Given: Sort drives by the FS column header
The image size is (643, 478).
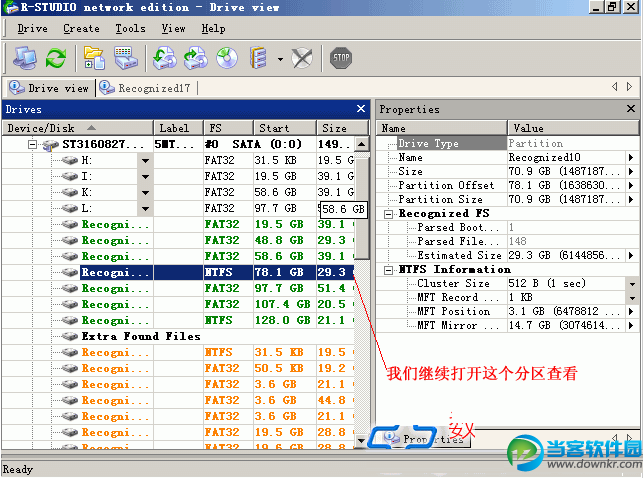Looking at the screenshot, I should click(228, 128).
